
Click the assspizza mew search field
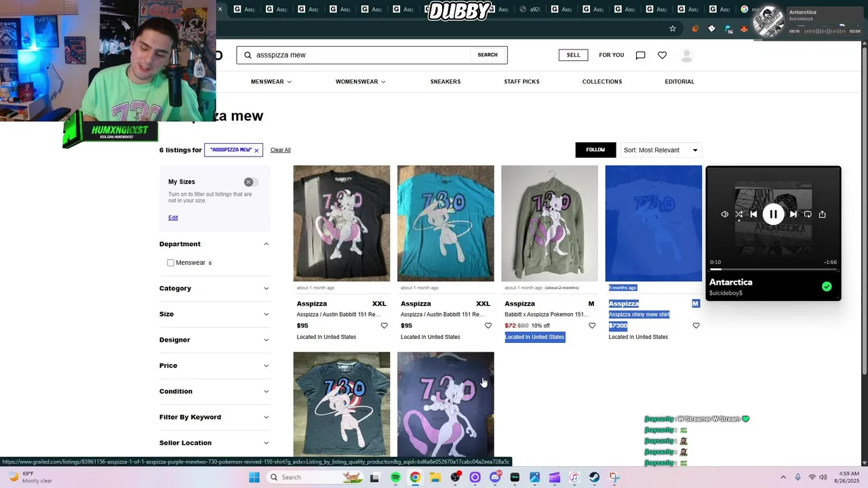tap(362, 55)
